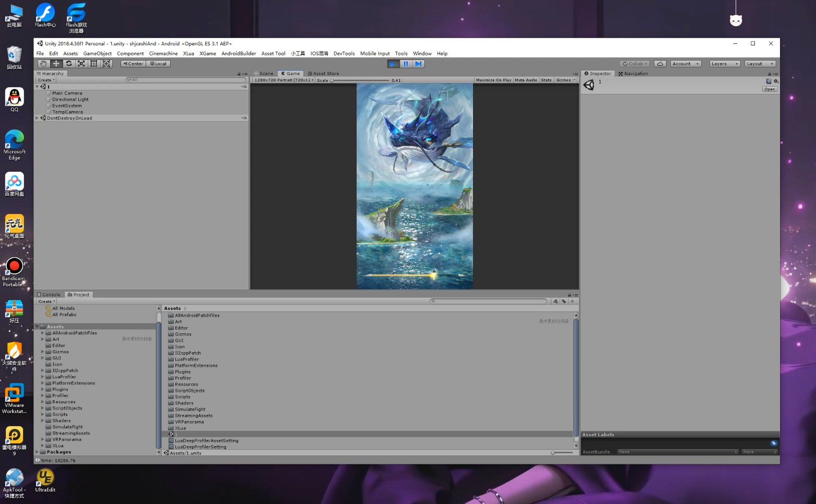816x504 pixels.
Task: Open the GameObject menu
Action: (97, 54)
